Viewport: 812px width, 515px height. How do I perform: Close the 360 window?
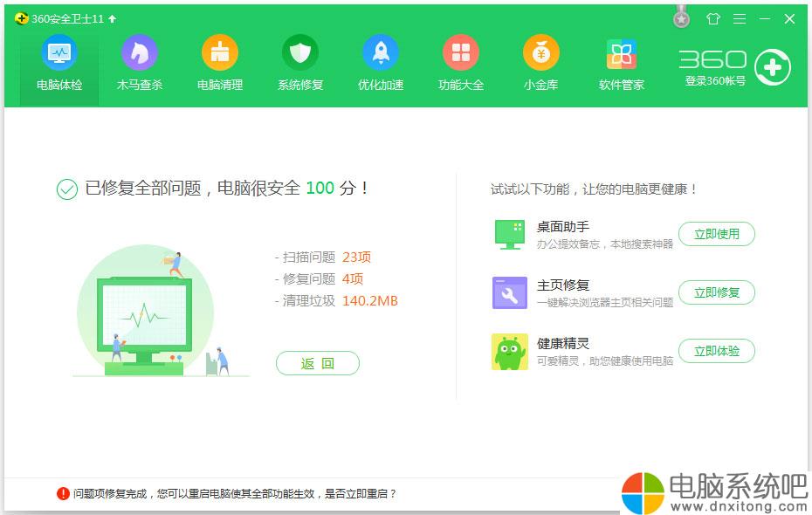pyautogui.click(x=789, y=19)
